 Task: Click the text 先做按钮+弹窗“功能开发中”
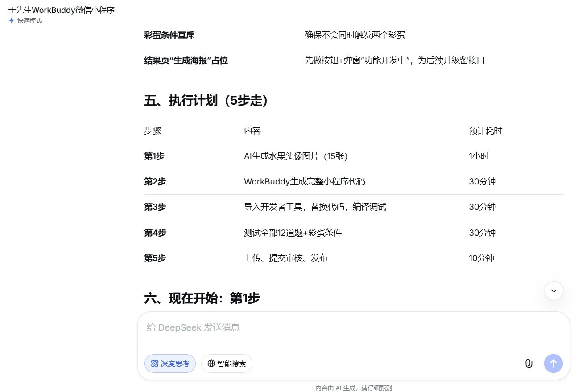point(357,61)
